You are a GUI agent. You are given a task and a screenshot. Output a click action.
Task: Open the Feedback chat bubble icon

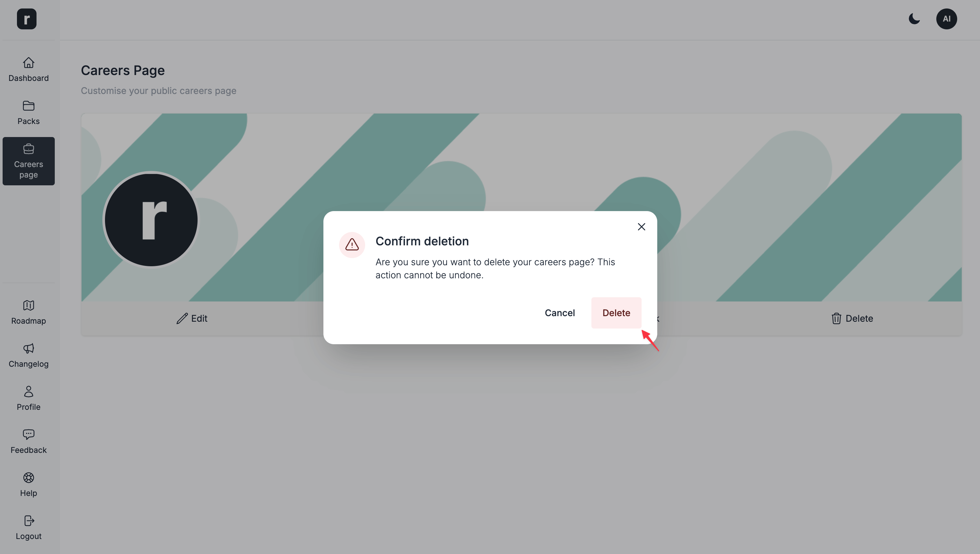(x=29, y=435)
